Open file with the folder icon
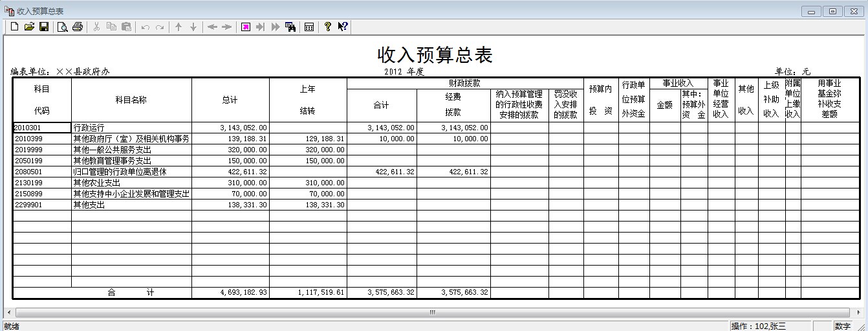 point(29,27)
